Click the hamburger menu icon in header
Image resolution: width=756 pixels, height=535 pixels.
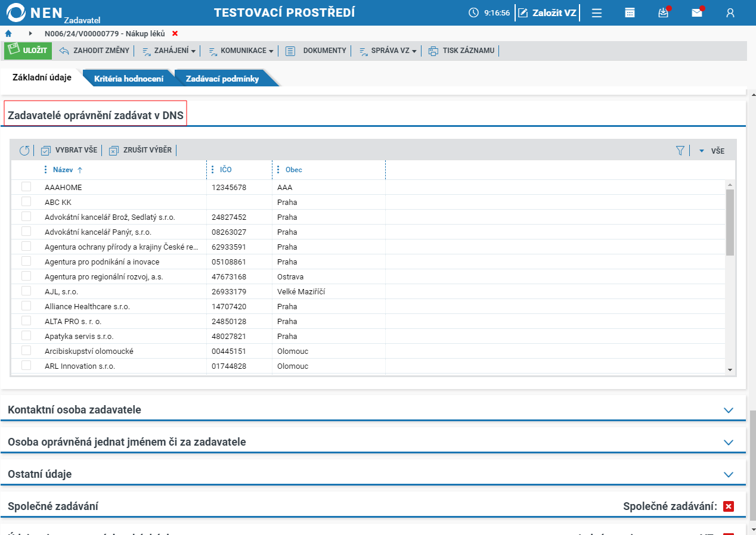(x=597, y=13)
